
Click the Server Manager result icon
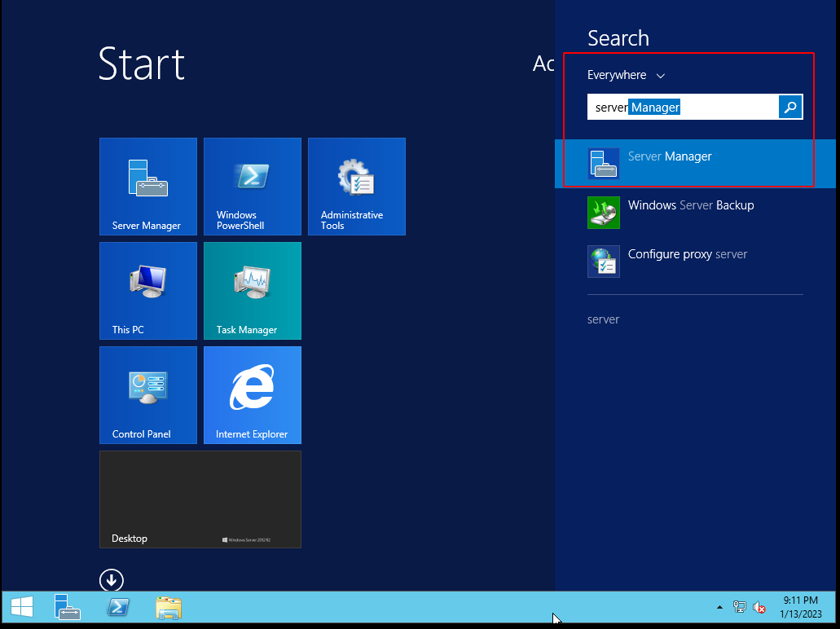[x=604, y=164]
